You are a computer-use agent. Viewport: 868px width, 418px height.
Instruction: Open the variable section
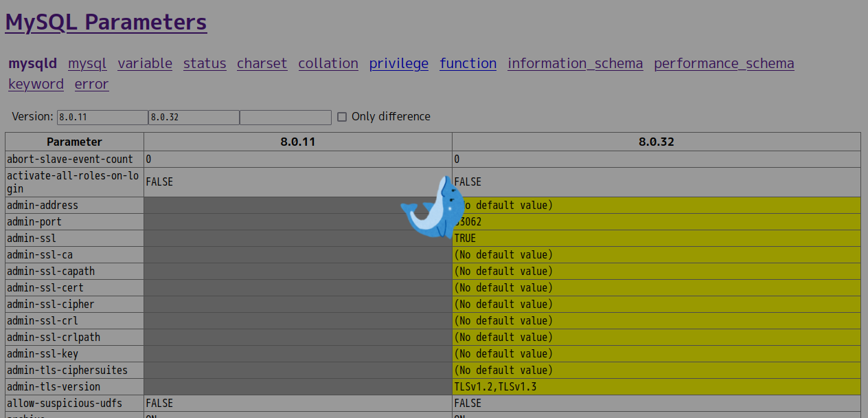tap(145, 63)
